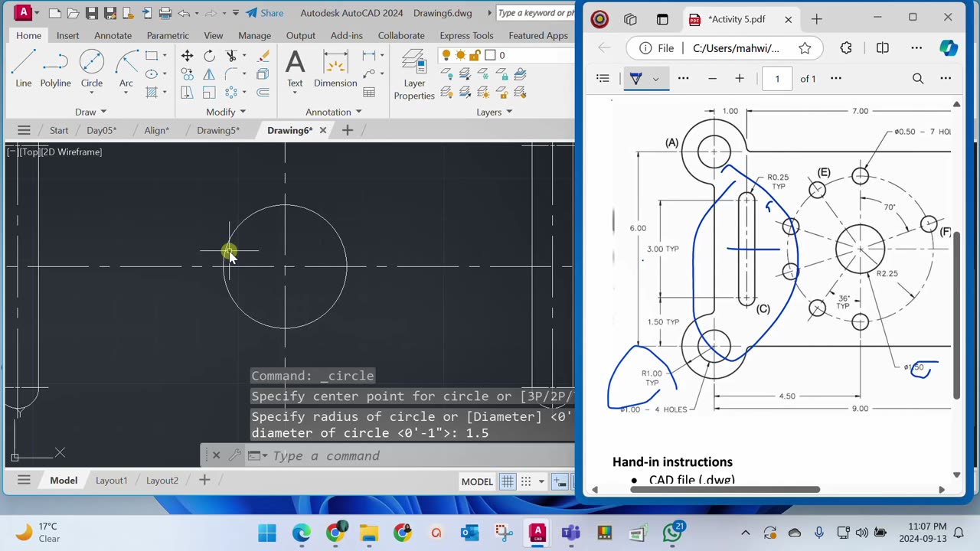This screenshot has height=551, width=980.
Task: Toggle the drawing grid display in status bar
Action: (507, 481)
